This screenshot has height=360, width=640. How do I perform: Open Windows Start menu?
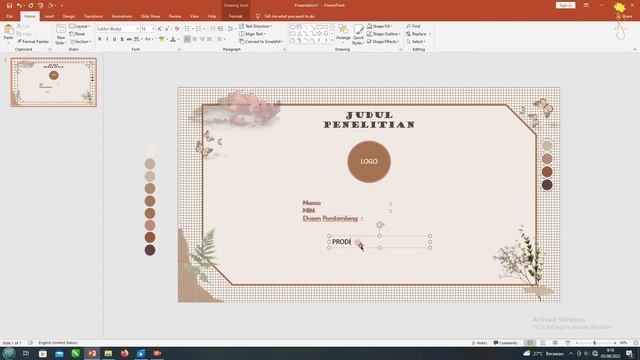pos(9,353)
